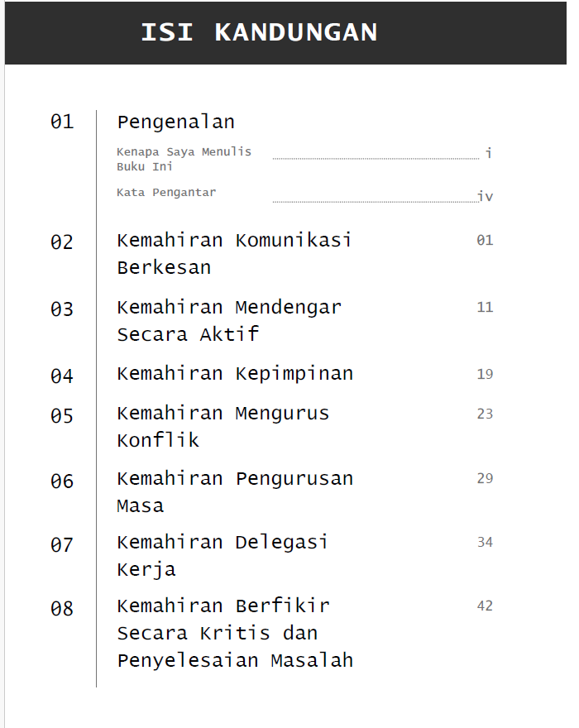This screenshot has height=728, width=579.
Task: Click page number 42
Action: coord(485,606)
